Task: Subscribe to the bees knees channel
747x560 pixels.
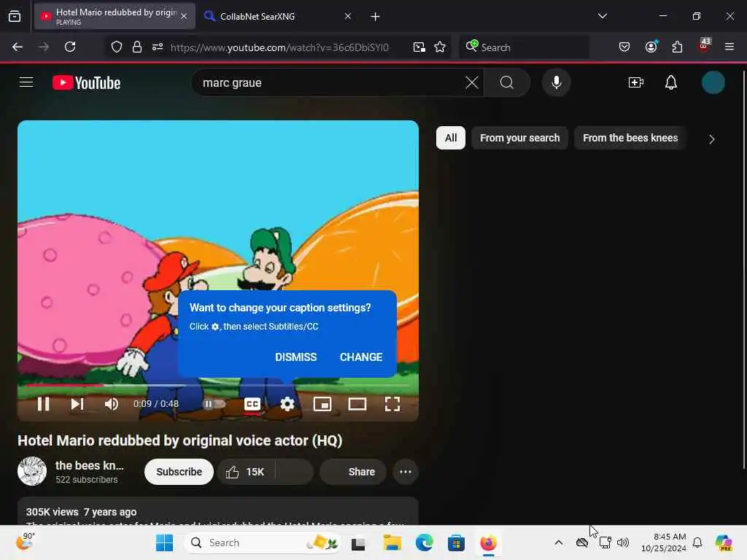Action: [179, 472]
